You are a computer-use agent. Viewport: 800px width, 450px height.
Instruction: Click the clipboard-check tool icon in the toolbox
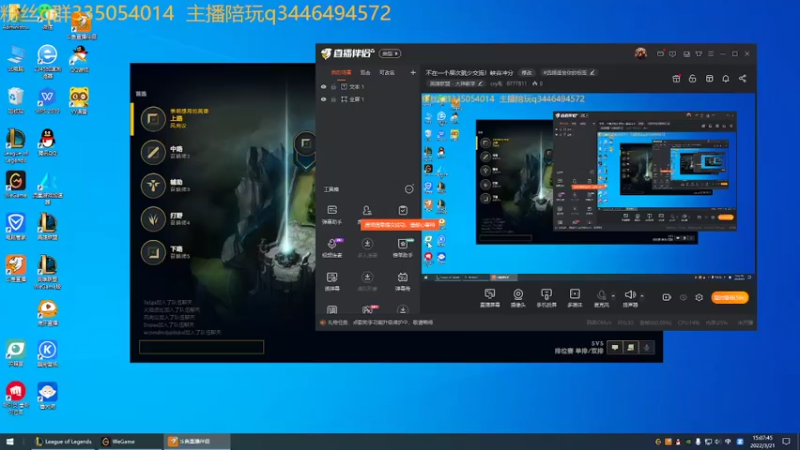[403, 210]
